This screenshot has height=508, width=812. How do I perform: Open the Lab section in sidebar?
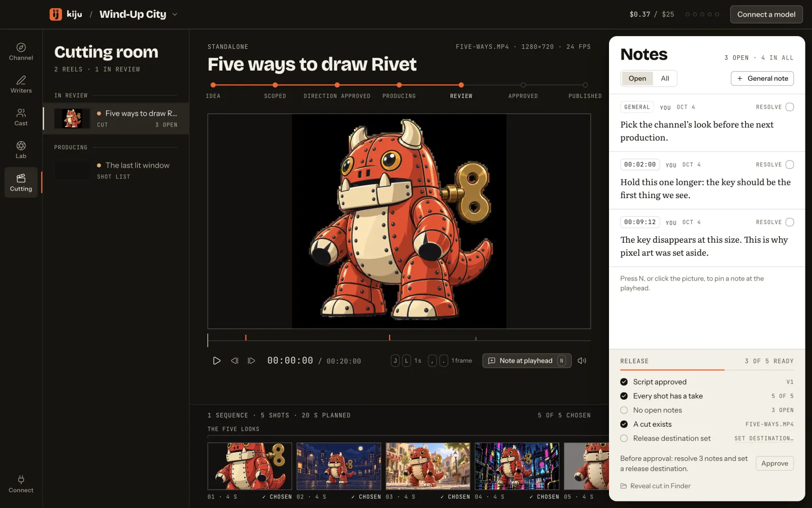click(21, 150)
